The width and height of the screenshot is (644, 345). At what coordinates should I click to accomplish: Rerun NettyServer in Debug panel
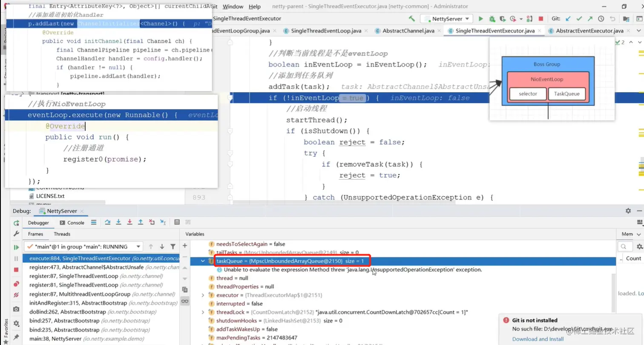coord(16,223)
